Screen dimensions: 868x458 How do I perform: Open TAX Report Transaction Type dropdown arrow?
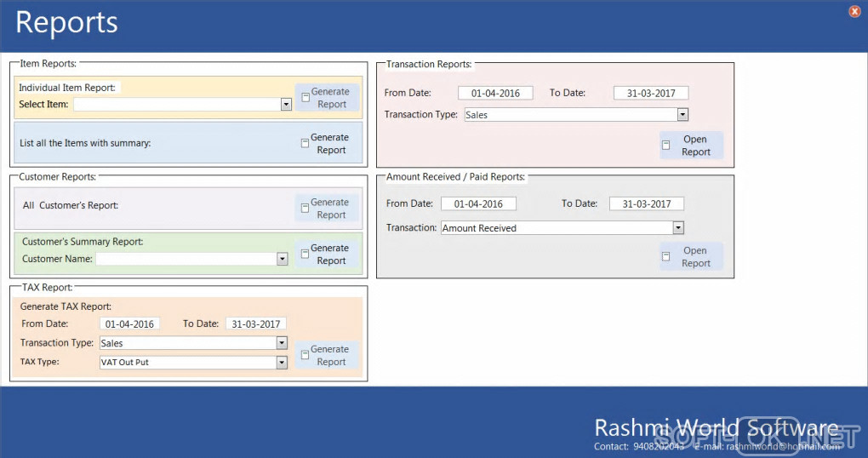(x=282, y=343)
